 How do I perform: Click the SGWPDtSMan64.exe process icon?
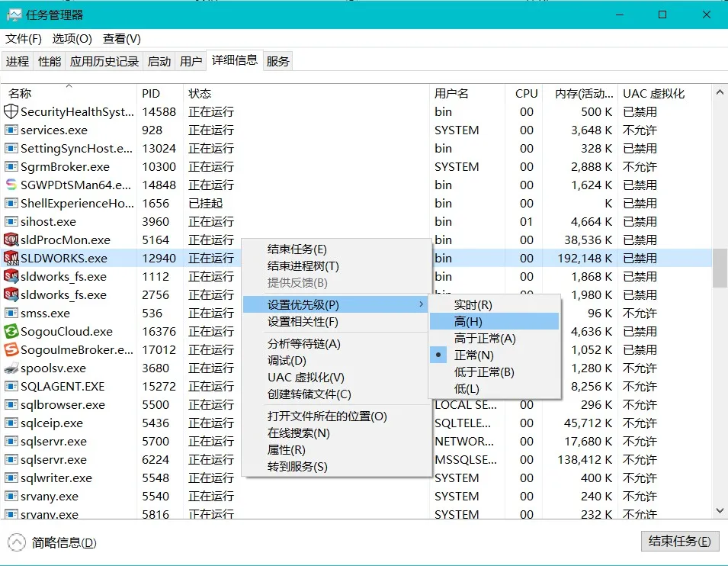click(11, 185)
